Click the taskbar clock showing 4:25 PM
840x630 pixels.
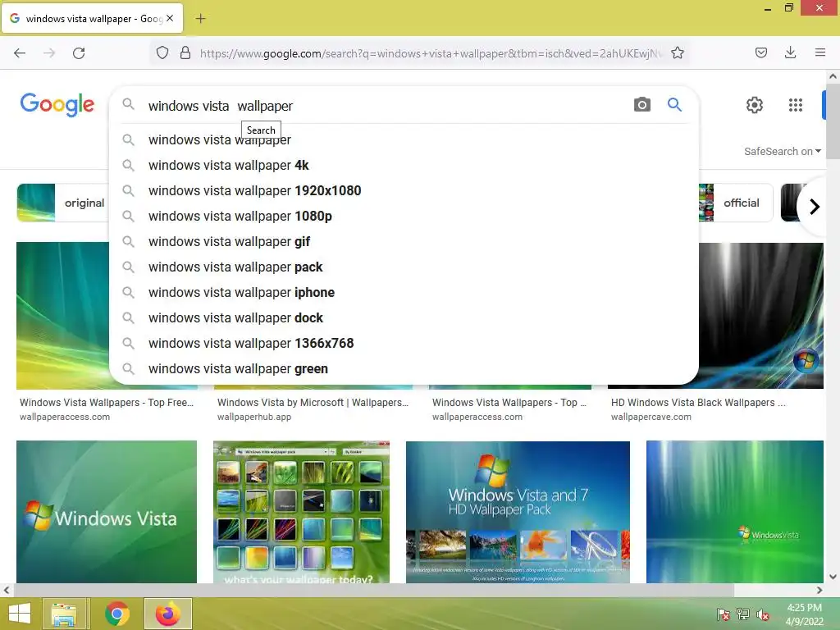coord(804,614)
